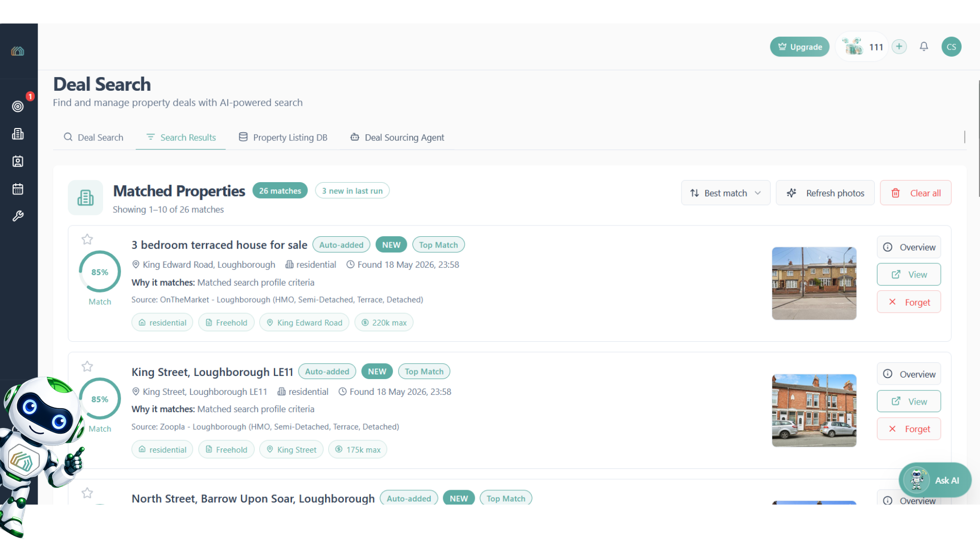Click residential tag on King Street listing
Screen dimensions: 980x551
pos(162,449)
